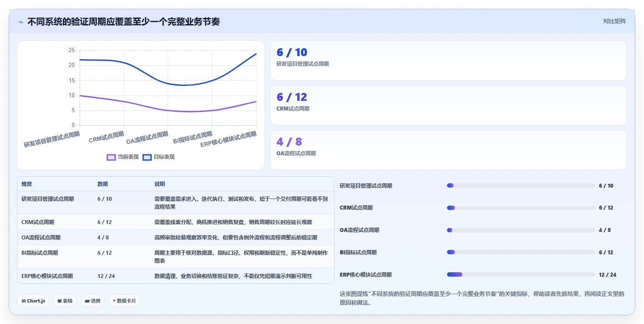Select the OA流程试点周期 table row name
The image size is (644, 324).
click(41, 238)
